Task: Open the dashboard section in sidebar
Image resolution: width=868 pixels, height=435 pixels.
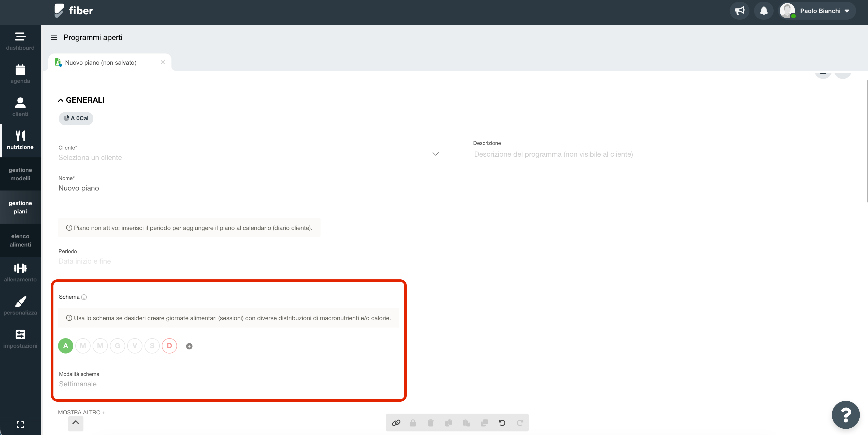Action: tap(20, 41)
